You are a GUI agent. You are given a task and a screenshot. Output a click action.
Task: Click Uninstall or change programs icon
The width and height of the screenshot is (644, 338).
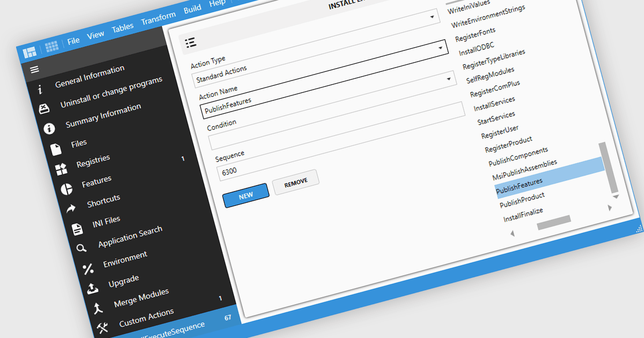pyautogui.click(x=45, y=109)
